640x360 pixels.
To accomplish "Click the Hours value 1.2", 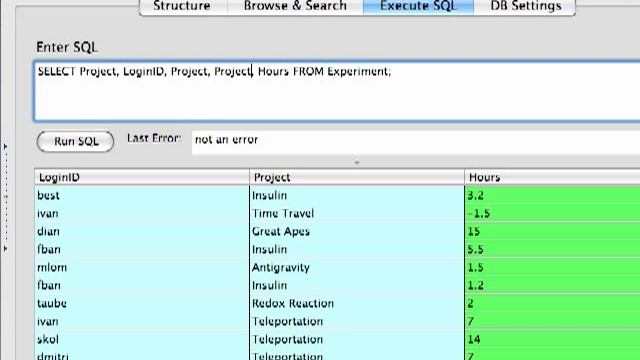I will (x=552, y=285).
